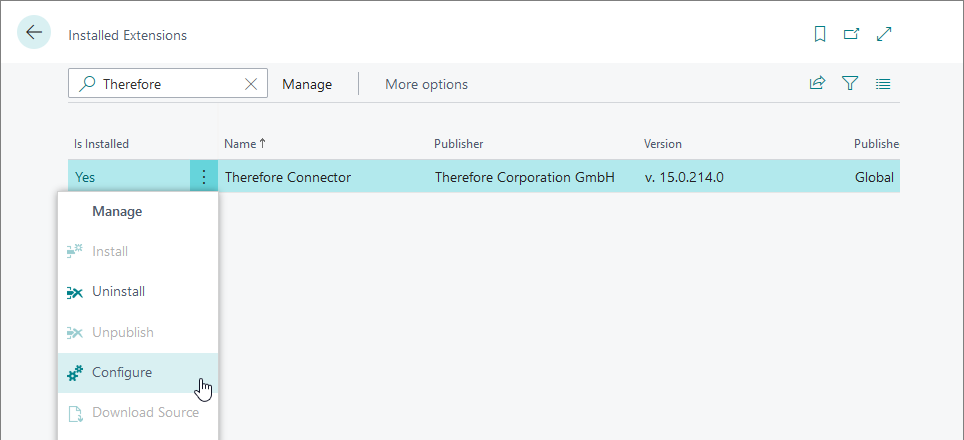Open the three-dot row menu for Therefore Connector

[204, 178]
